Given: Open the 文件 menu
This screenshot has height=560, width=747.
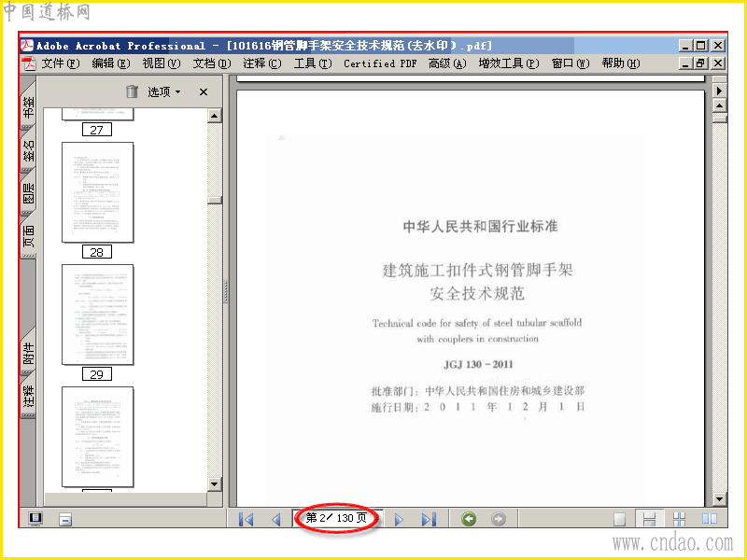Looking at the screenshot, I should (x=60, y=63).
